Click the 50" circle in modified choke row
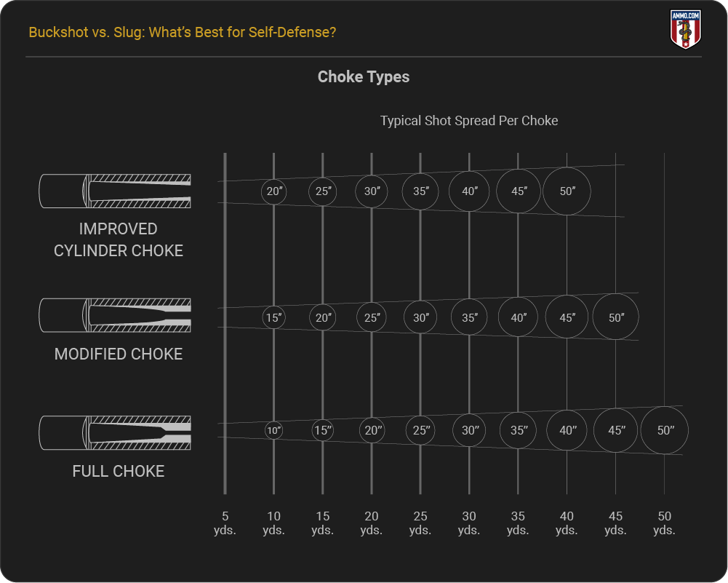This screenshot has height=583, width=728. click(616, 318)
